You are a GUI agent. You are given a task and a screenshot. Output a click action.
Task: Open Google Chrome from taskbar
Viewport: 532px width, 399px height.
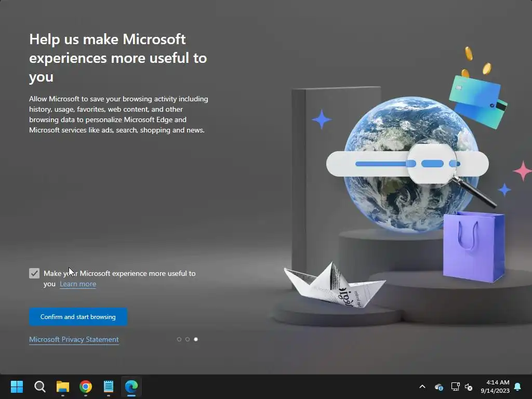86,387
